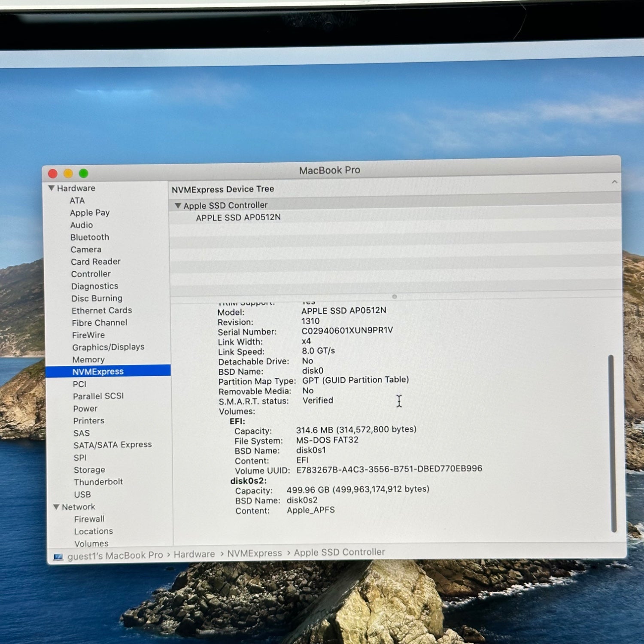Click the Link Speed value 8.0 GT/s

click(319, 351)
